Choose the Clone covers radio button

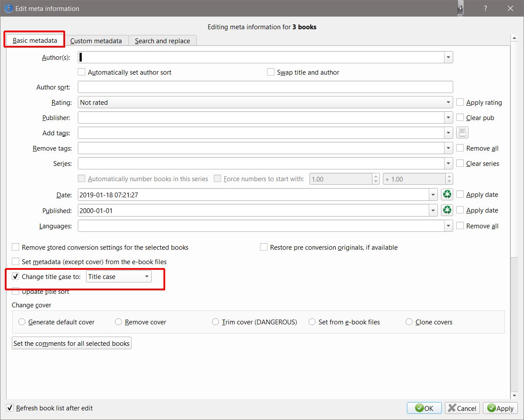pos(409,322)
